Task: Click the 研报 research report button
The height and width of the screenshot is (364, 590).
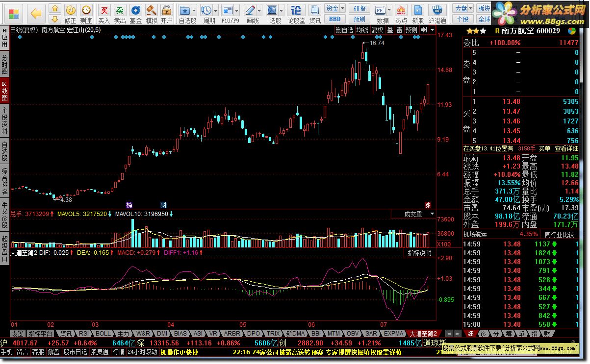Action: coord(360,8)
